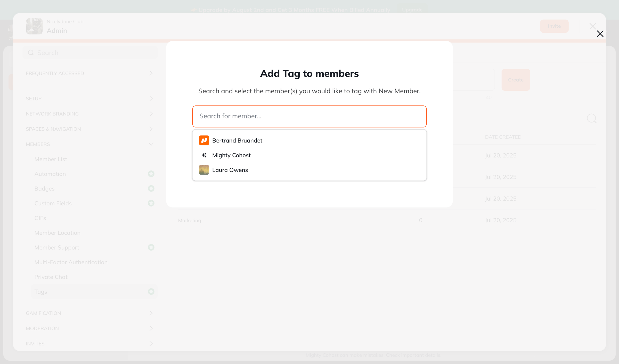Focus the Search for member field

(x=309, y=116)
